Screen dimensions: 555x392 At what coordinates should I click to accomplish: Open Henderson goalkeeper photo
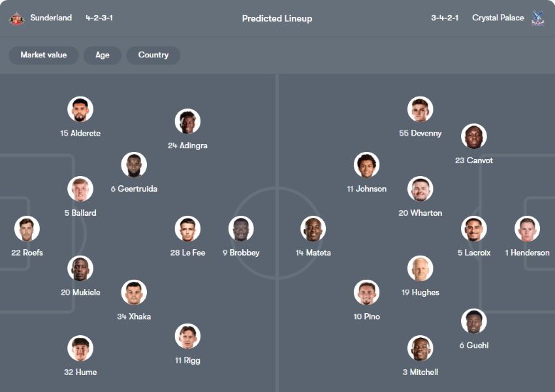click(527, 229)
